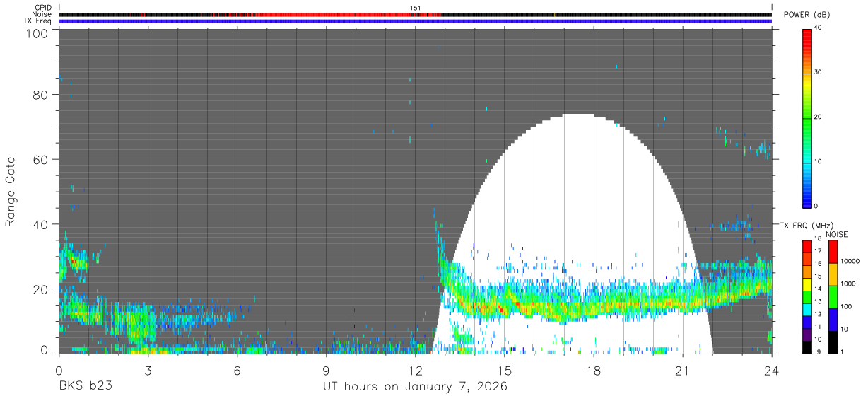Viewport: 868px width, 401px height.
Task: Click the NOISE legend tick label 1000
Action: click(849, 284)
